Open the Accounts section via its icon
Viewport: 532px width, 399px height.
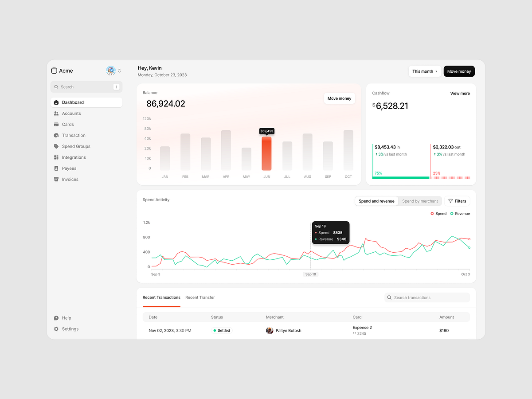click(x=57, y=113)
